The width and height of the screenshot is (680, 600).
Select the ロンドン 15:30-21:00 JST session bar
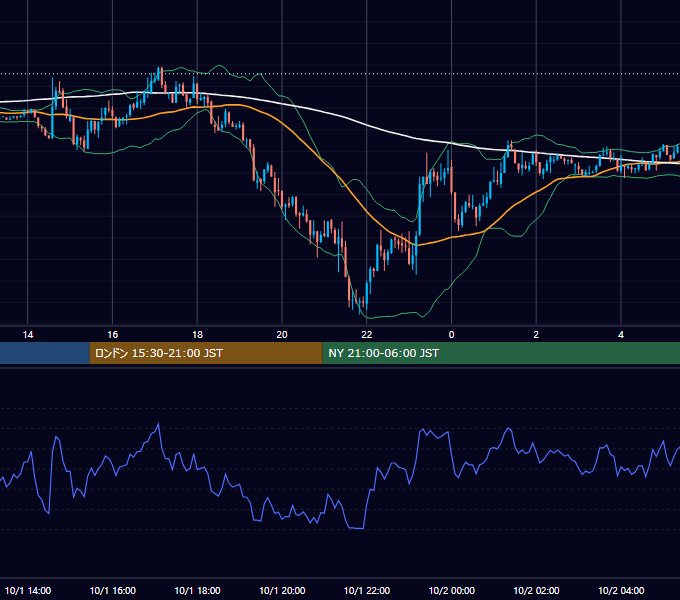click(x=206, y=353)
